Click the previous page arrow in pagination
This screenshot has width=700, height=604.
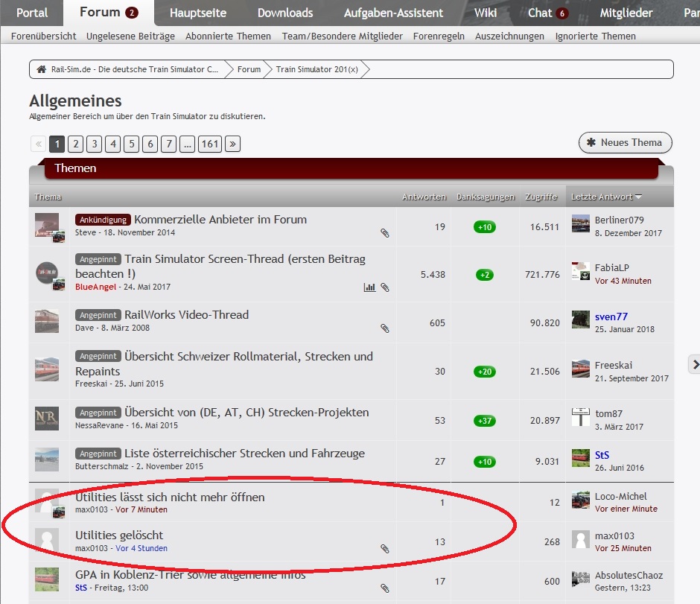(x=39, y=144)
